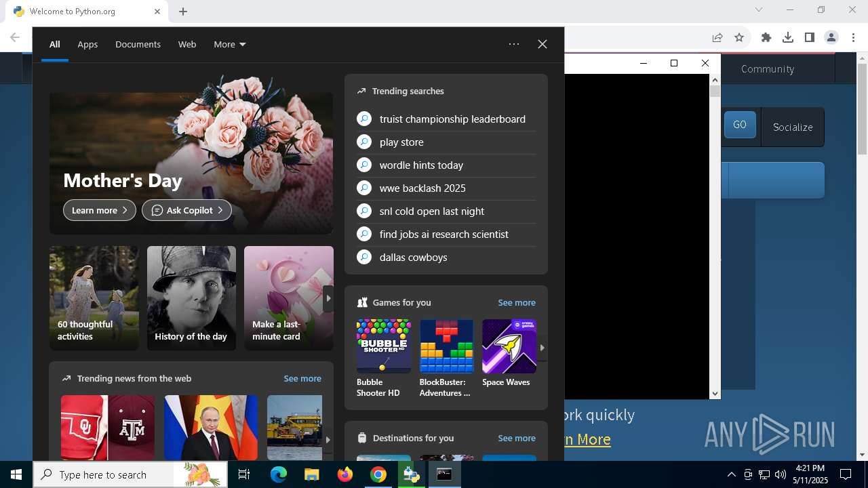Open the volume control in tray

coord(780,474)
